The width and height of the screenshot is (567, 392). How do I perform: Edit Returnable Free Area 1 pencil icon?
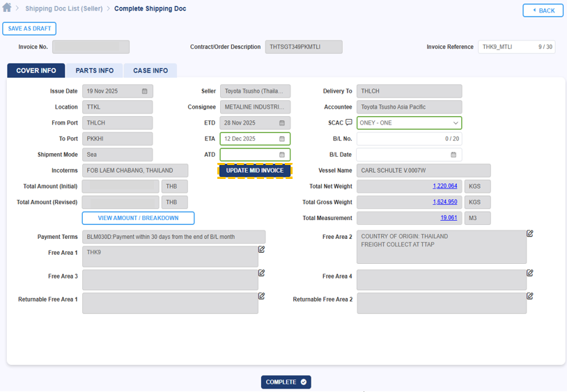point(262,296)
